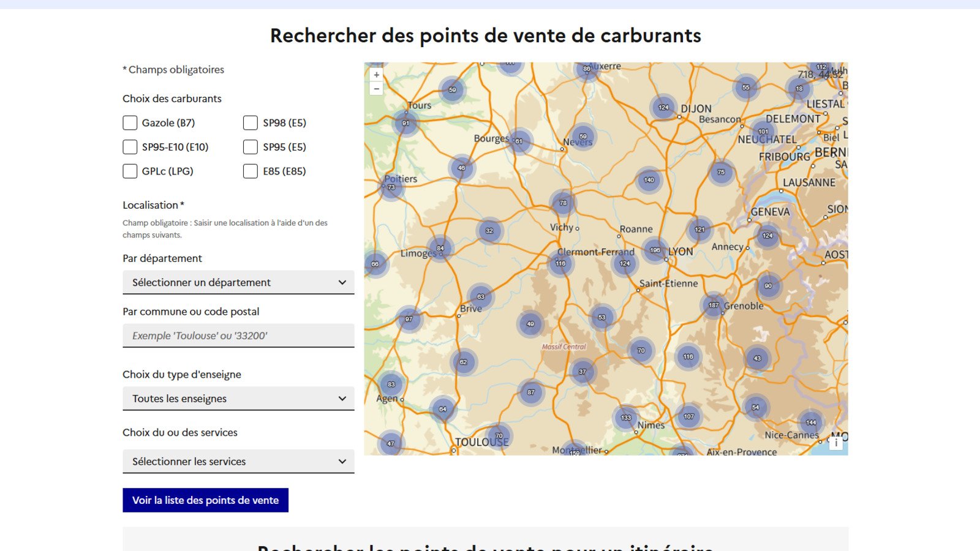
Task: Tick the SP98 (E5) checkbox
Action: (251, 123)
